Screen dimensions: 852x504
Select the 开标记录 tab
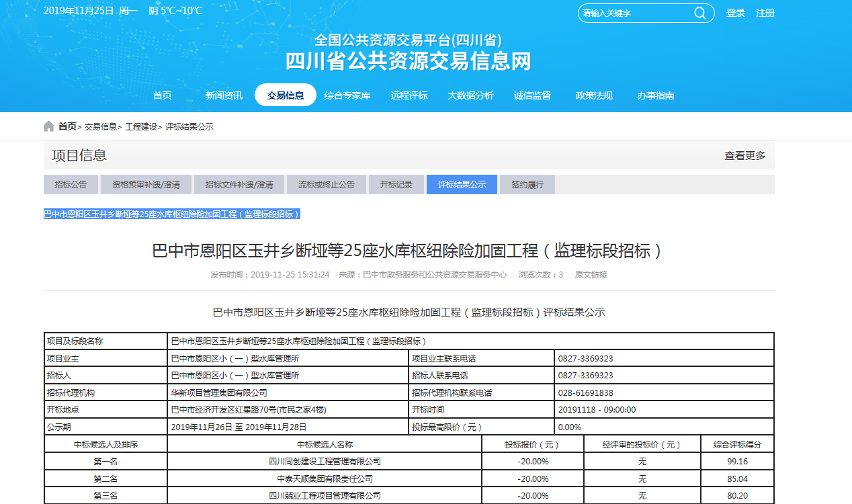click(x=396, y=185)
